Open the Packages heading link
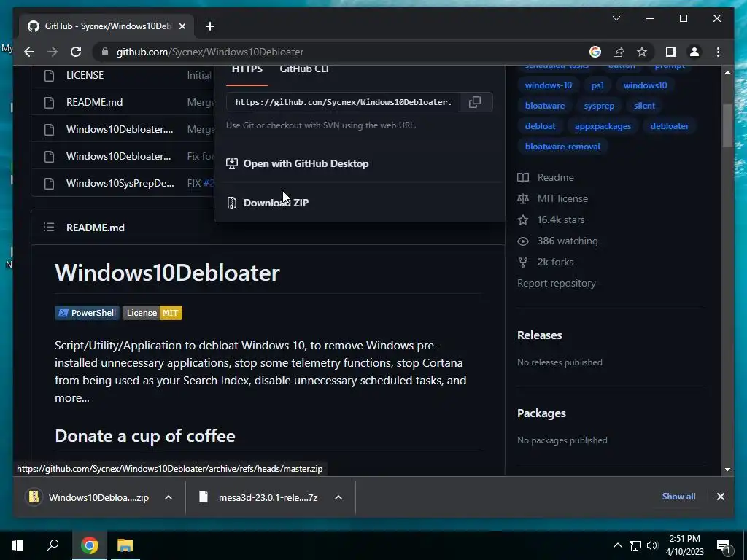 (x=542, y=413)
